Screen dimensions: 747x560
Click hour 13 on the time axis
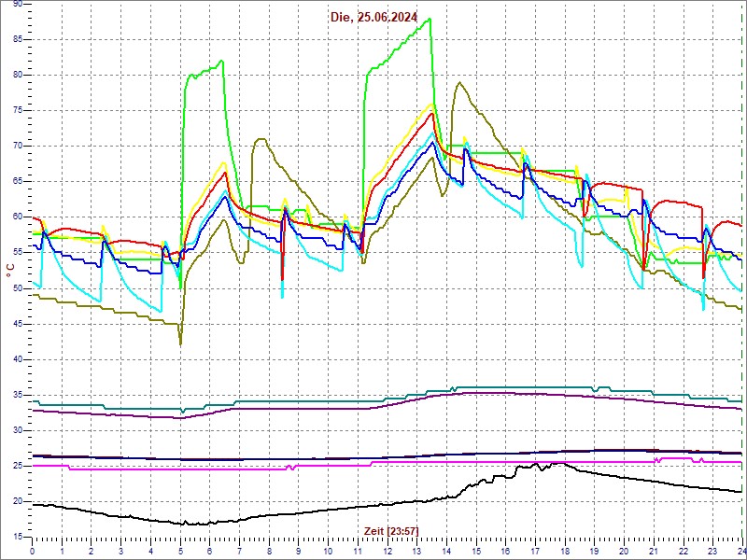(416, 552)
